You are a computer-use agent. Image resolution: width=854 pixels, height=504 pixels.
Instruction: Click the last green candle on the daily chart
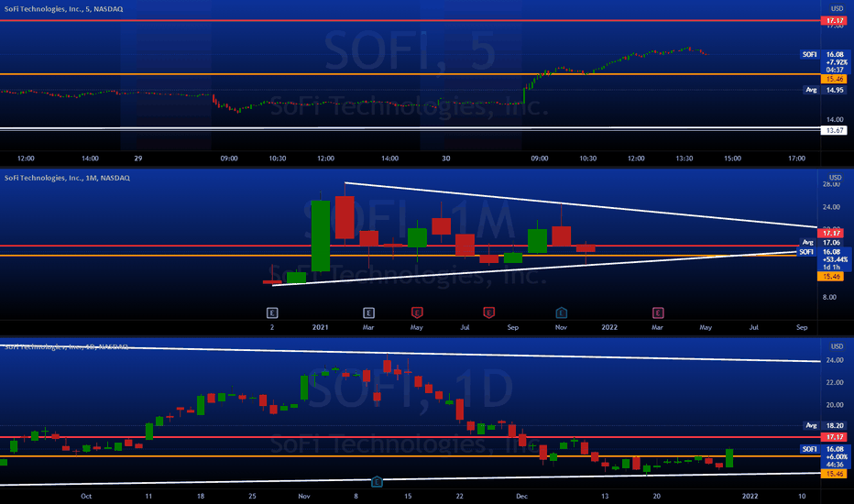coord(729,458)
